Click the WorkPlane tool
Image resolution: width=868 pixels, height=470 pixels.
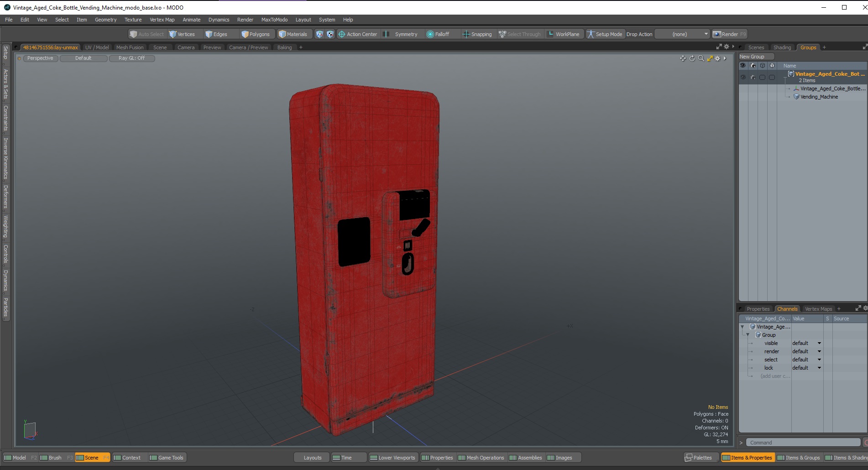[x=563, y=34]
